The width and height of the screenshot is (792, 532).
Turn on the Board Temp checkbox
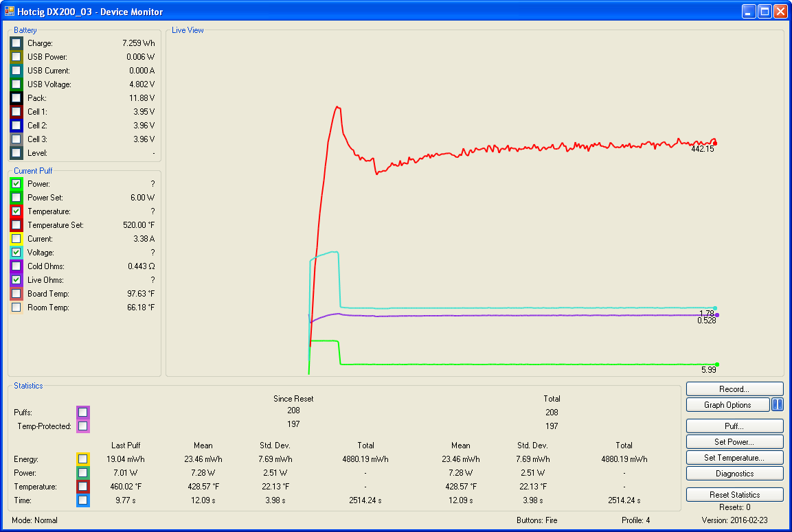pyautogui.click(x=16, y=294)
